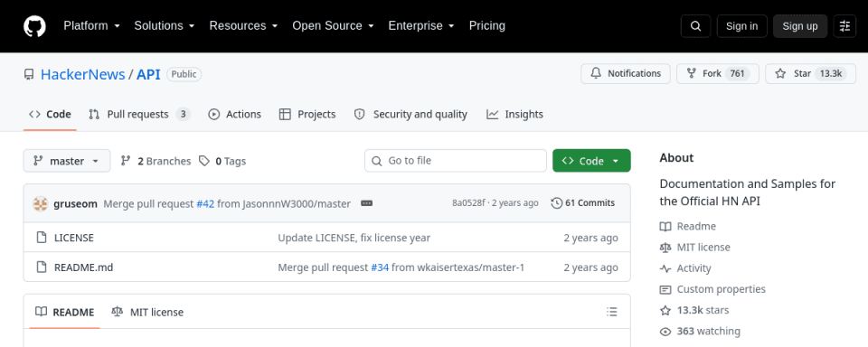Expand the Open Source menu
This screenshot has width=868, height=347.
coord(334,26)
